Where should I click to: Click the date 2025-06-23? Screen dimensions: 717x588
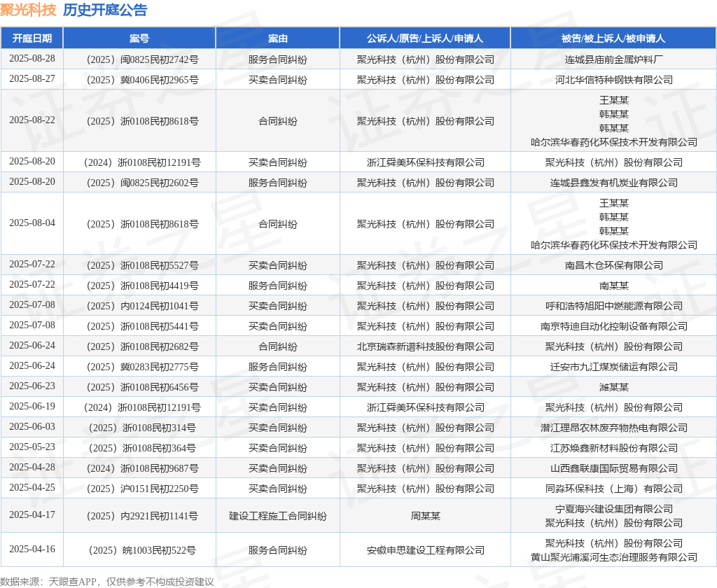32,386
